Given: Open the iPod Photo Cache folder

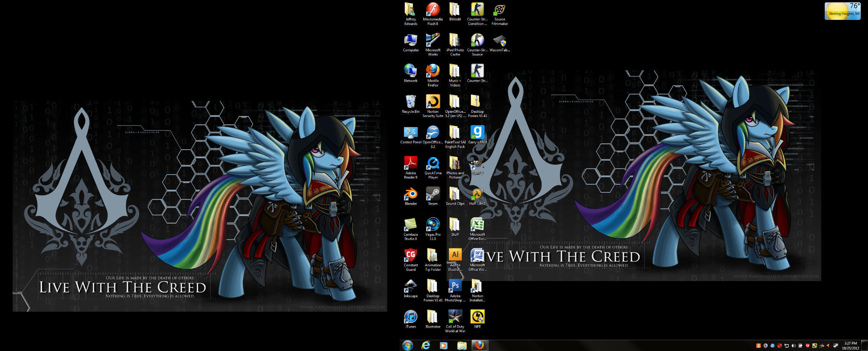Looking at the screenshot, I should [x=455, y=45].
